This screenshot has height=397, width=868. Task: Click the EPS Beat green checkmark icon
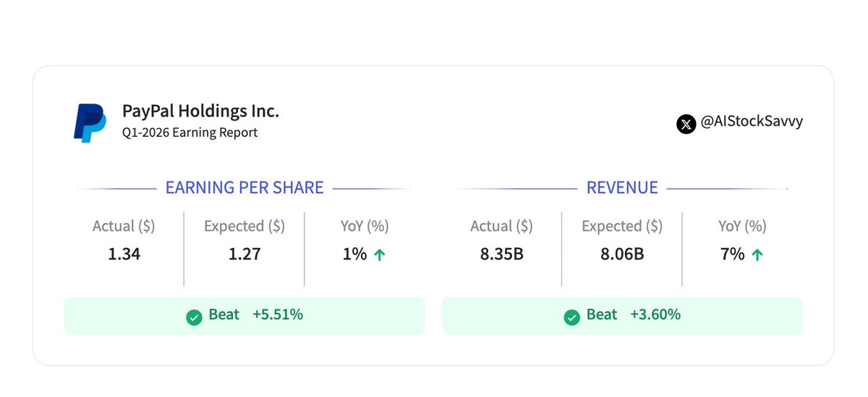tap(194, 317)
